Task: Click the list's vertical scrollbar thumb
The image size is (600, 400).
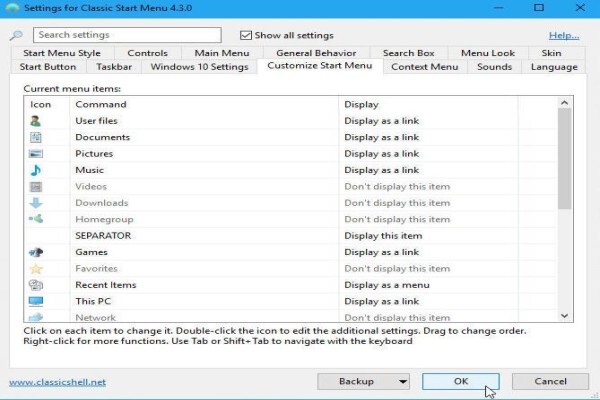Action: point(564,158)
